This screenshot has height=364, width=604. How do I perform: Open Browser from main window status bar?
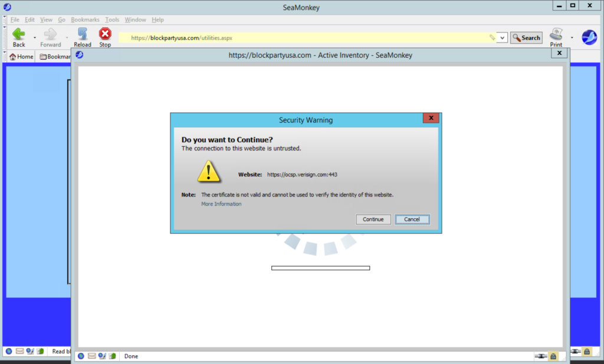[9, 351]
